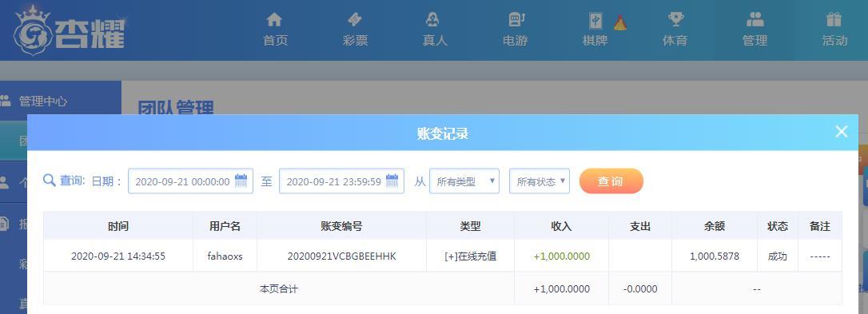Close the 账变记录 dialog
868x314 pixels.
[x=842, y=132]
